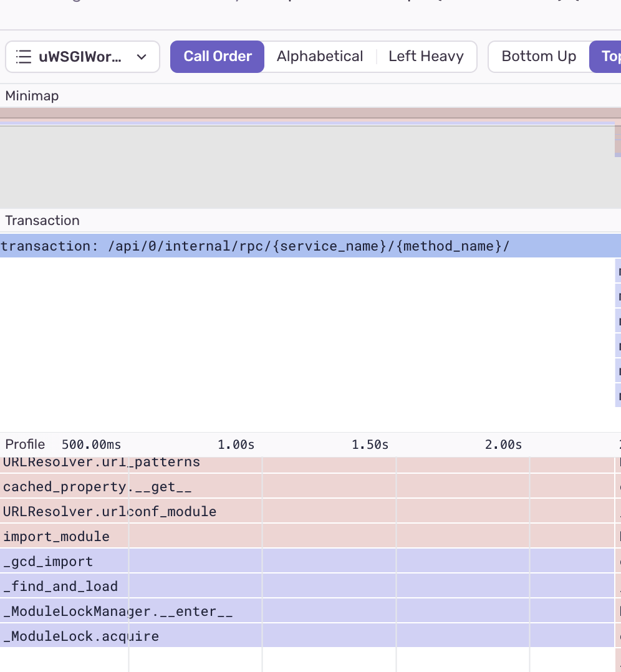Click the thread list icon beside uWSGIWor…

tap(24, 57)
